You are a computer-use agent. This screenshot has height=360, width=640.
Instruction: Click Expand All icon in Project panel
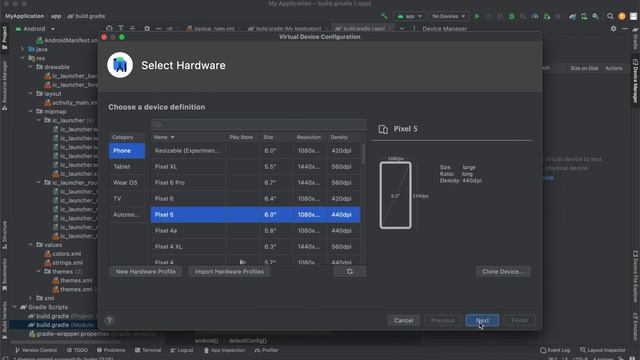(x=121, y=29)
